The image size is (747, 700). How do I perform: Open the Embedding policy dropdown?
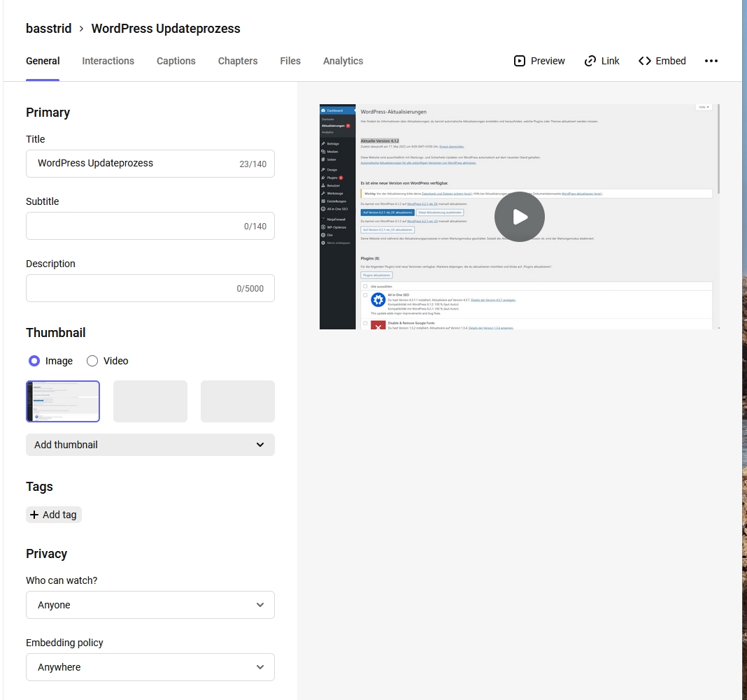(x=150, y=667)
